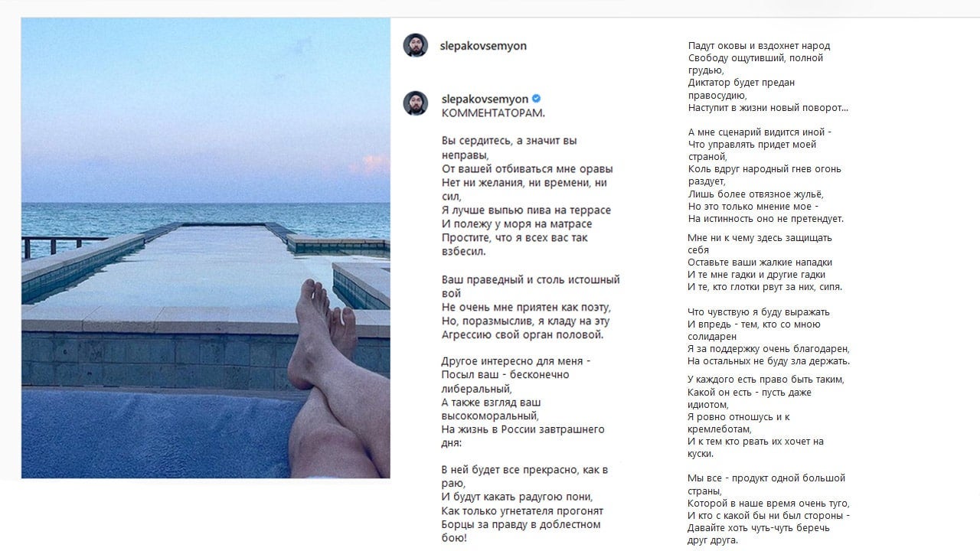Viewport: 980px width, 551px height.
Task: Select the line "И будут какать радугою пони,"
Action: pyautogui.click(x=517, y=496)
